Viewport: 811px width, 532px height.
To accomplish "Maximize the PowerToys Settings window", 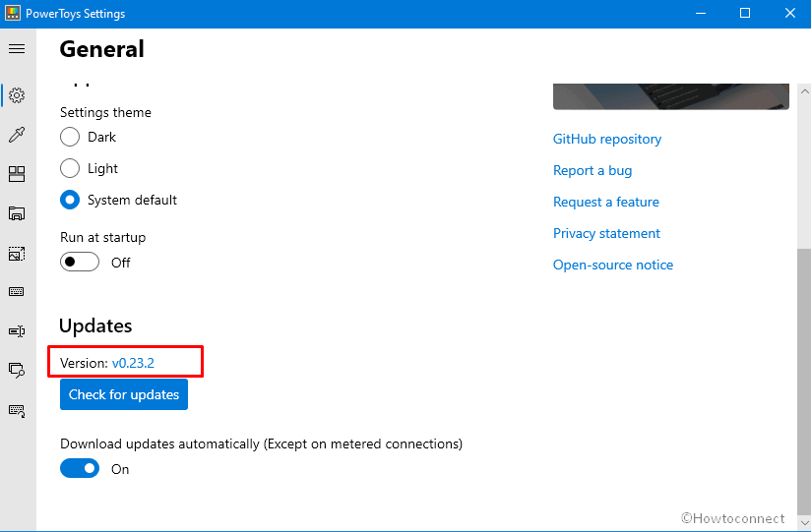I will (745, 14).
